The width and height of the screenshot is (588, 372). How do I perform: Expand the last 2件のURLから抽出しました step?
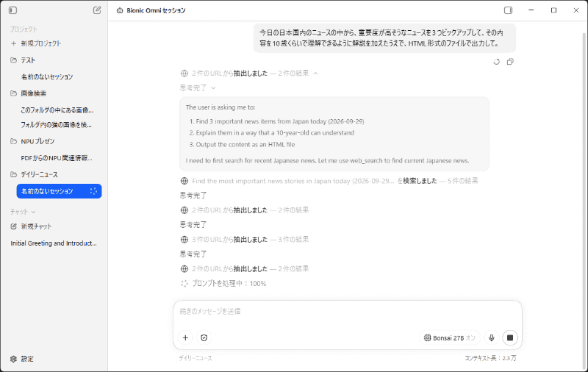pos(245,269)
